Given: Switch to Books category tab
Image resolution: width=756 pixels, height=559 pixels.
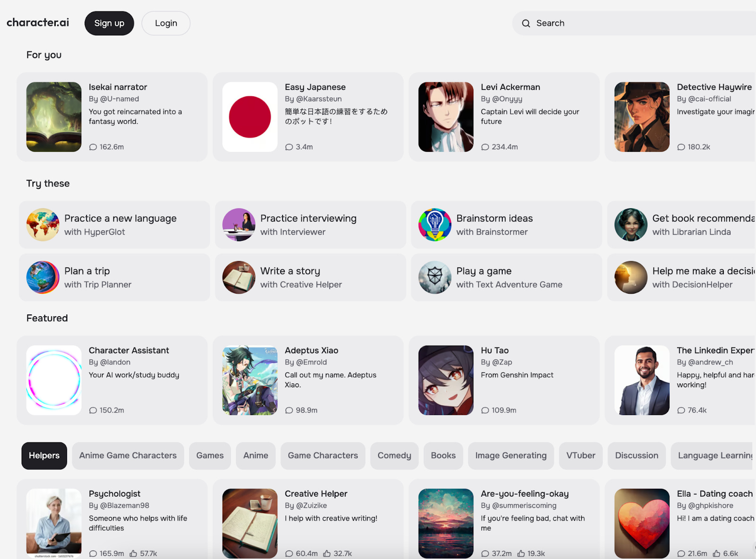Looking at the screenshot, I should click(x=443, y=456).
